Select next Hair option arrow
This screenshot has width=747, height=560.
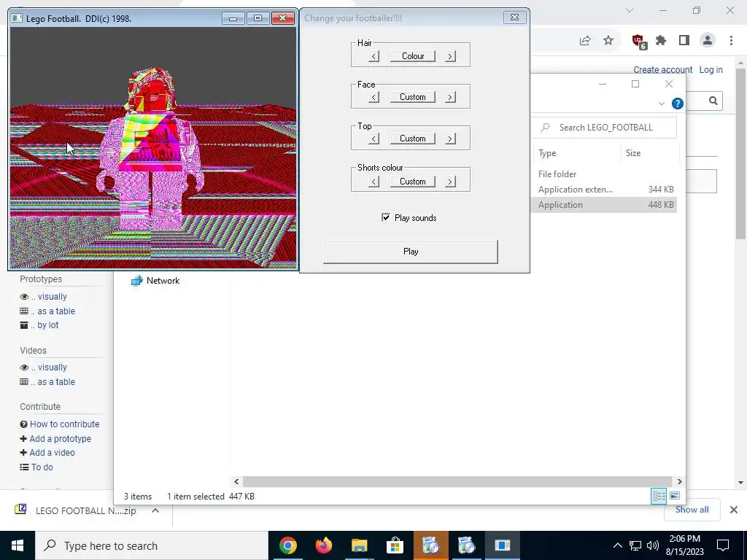(449, 56)
